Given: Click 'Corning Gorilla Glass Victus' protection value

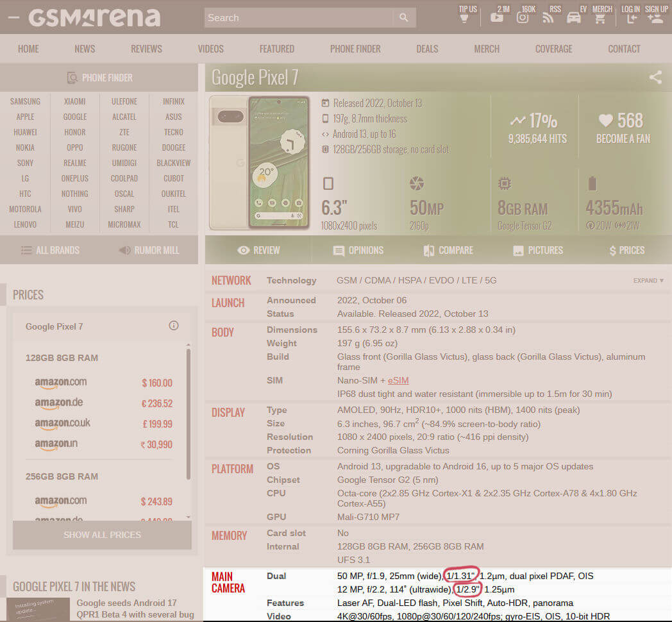Looking at the screenshot, I should coord(393,451).
